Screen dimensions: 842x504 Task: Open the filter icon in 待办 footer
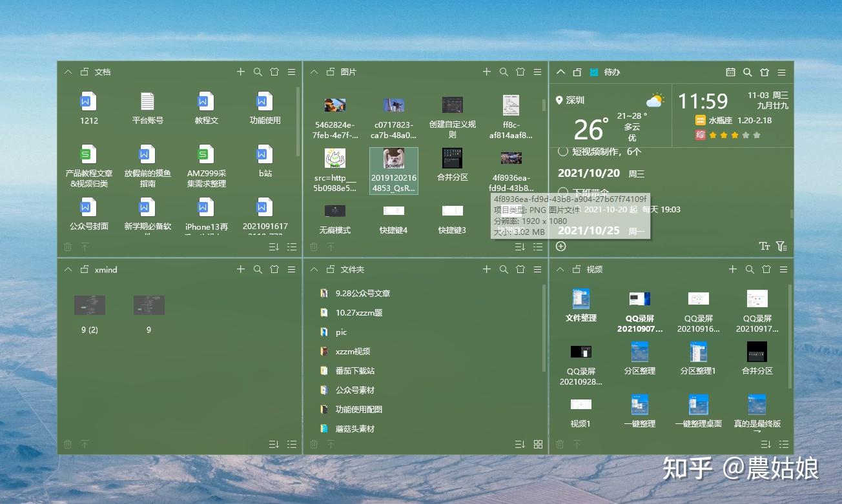pyautogui.click(x=781, y=246)
